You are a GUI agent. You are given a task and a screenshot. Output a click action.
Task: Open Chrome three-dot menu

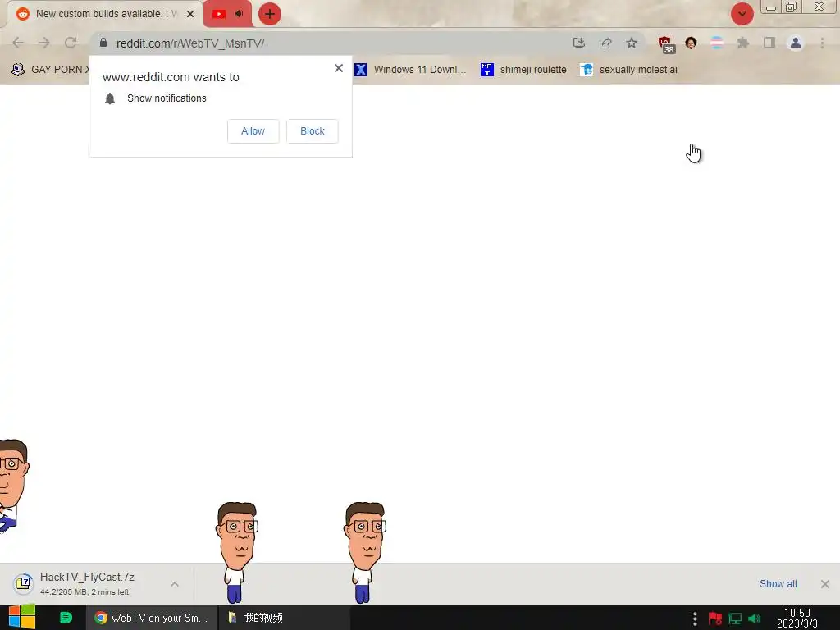point(822,43)
